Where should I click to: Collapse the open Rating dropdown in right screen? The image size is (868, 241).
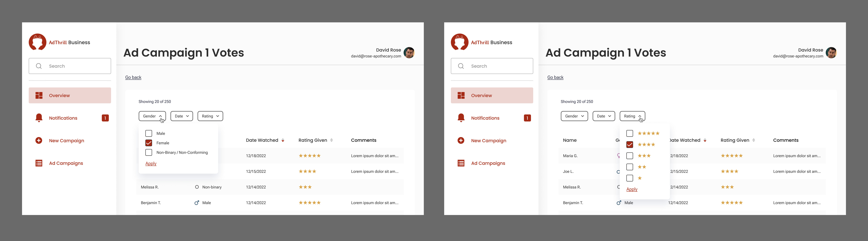pyautogui.click(x=633, y=116)
